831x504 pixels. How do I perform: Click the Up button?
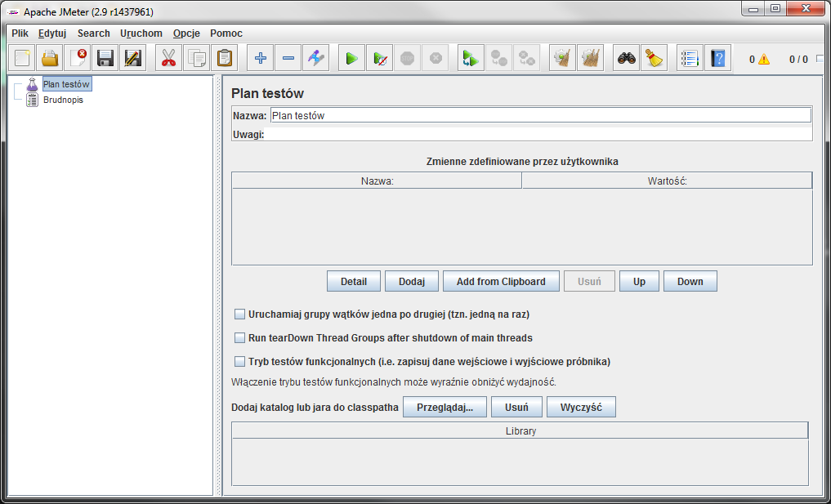(639, 282)
